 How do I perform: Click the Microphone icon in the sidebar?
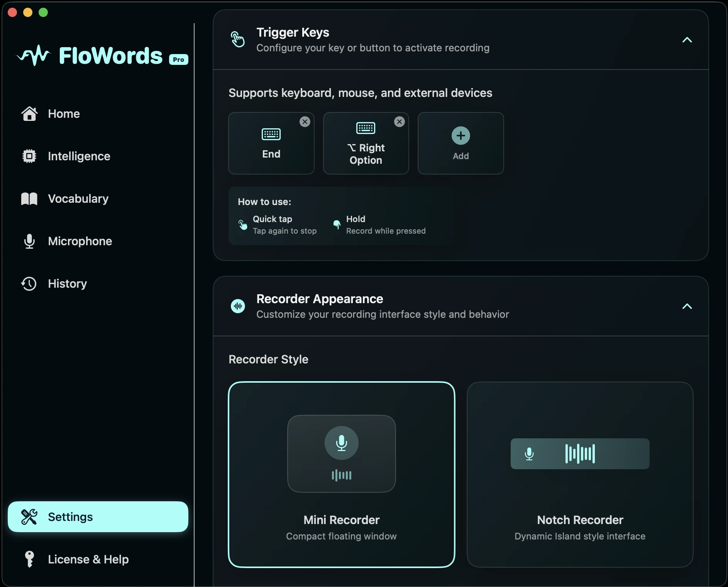pos(29,241)
